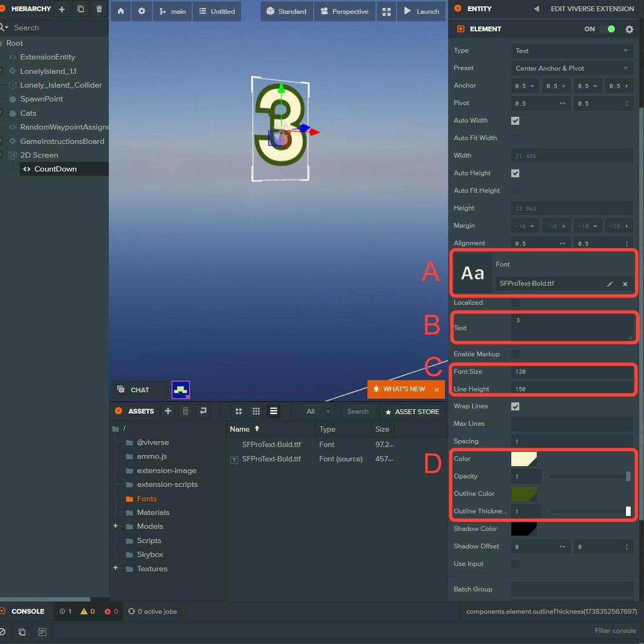Enable the Enable Markup checkbox

tap(515, 354)
